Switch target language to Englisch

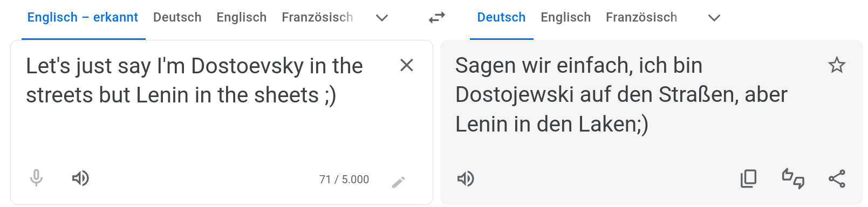tap(566, 18)
